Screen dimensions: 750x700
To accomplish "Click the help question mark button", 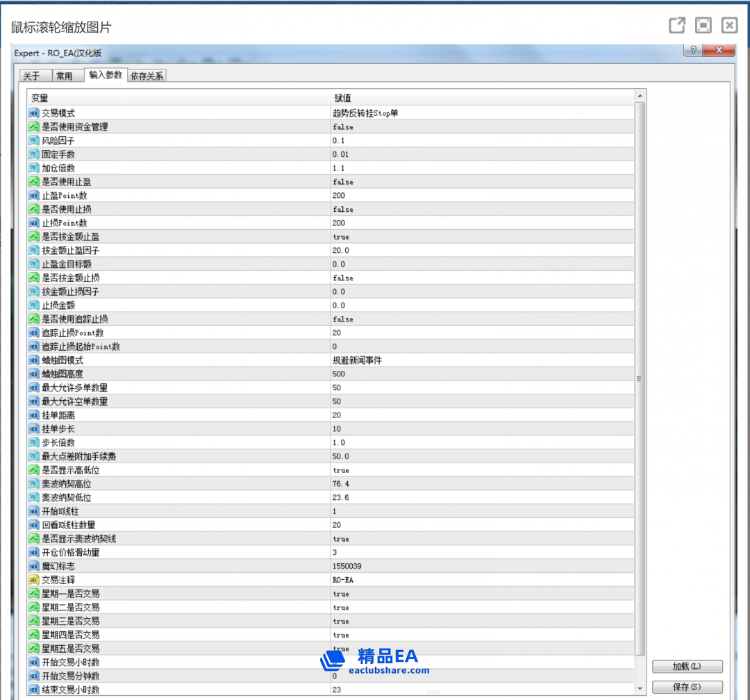I will point(692,51).
